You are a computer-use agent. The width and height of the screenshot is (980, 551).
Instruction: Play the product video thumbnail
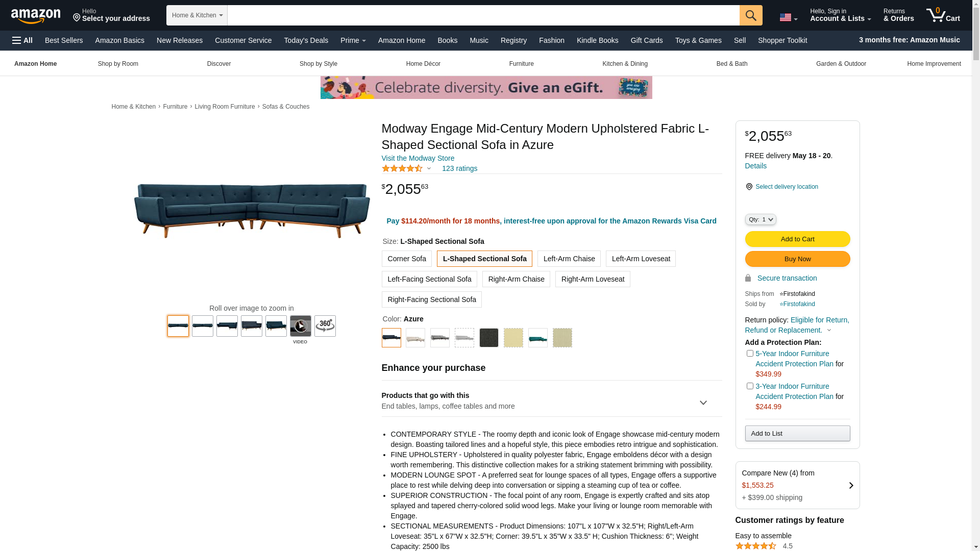click(301, 326)
